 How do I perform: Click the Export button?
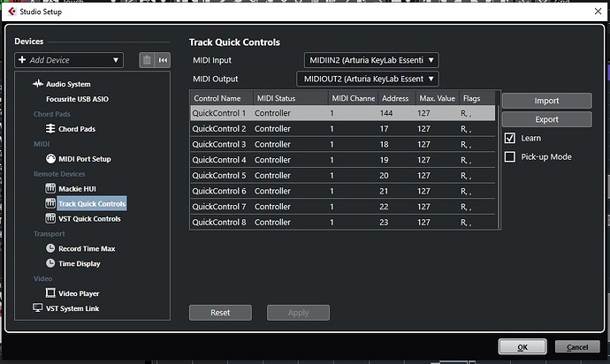(x=546, y=119)
